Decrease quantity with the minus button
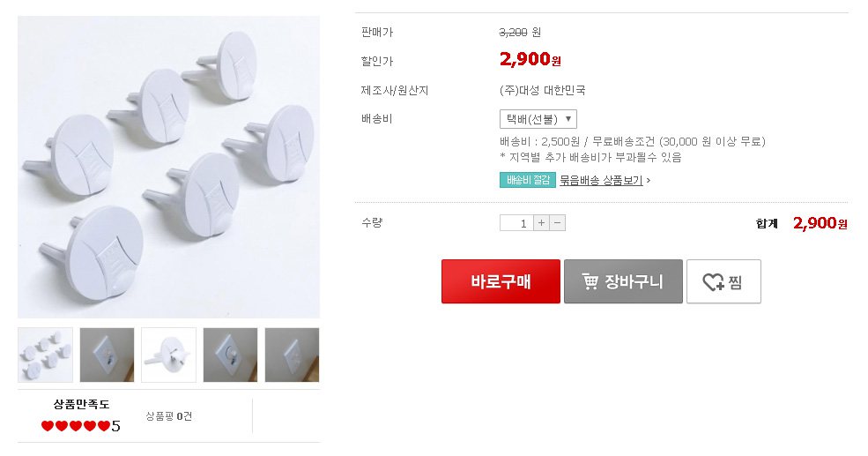The image size is (868, 456). click(557, 223)
